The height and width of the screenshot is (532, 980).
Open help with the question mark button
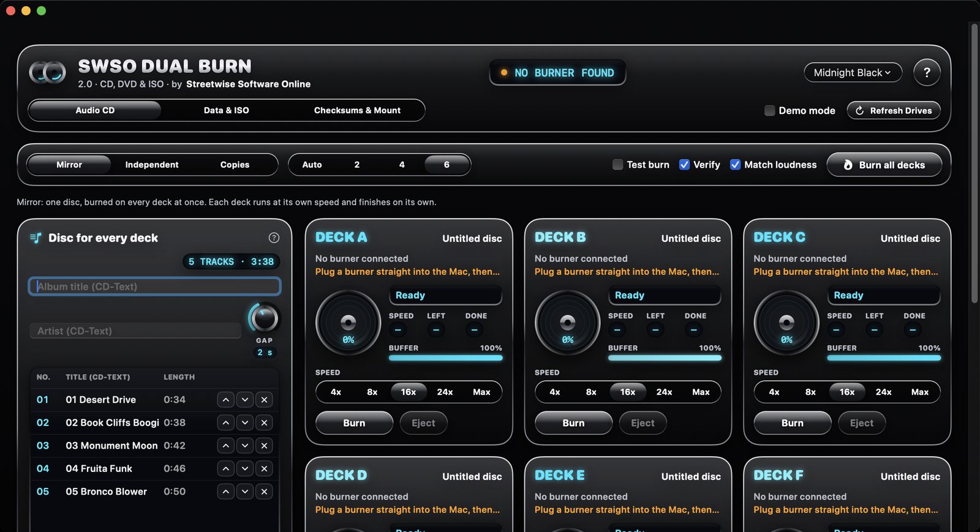pyautogui.click(x=927, y=73)
